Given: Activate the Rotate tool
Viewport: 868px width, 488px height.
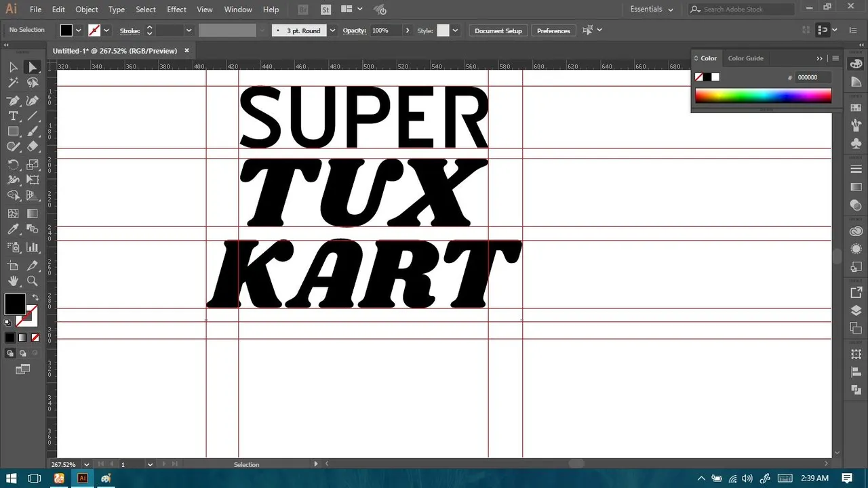Looking at the screenshot, I should point(13,165).
